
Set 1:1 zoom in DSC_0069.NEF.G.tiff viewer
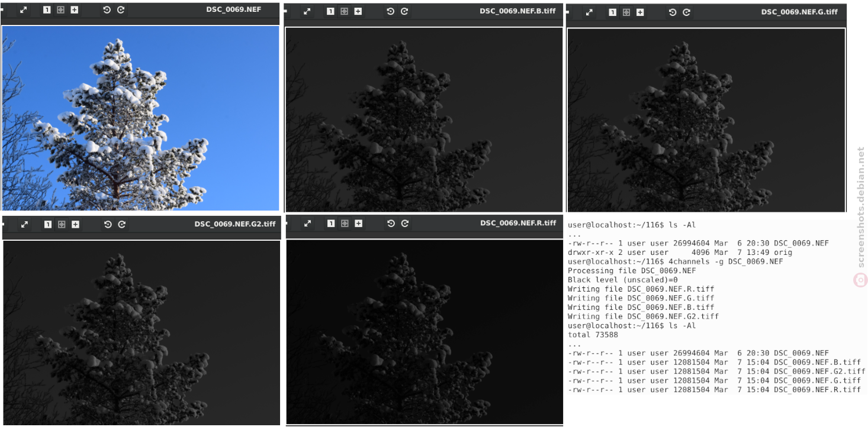[612, 12]
